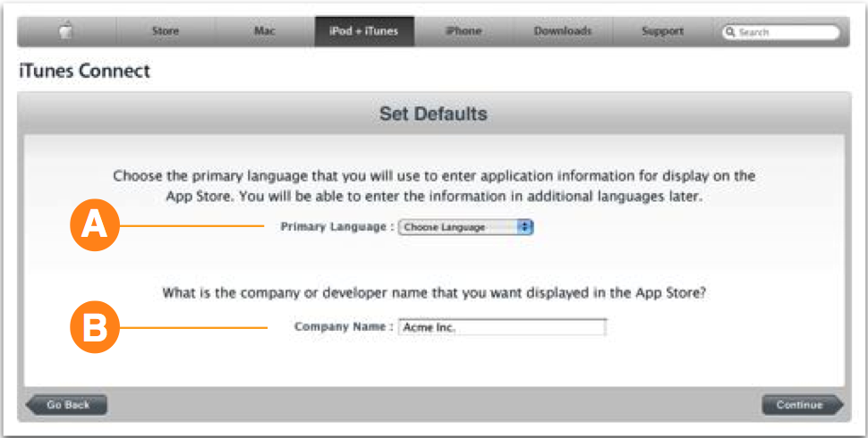Open the Downloads tab
Image resolution: width=868 pixels, height=438 pixels.
click(562, 31)
